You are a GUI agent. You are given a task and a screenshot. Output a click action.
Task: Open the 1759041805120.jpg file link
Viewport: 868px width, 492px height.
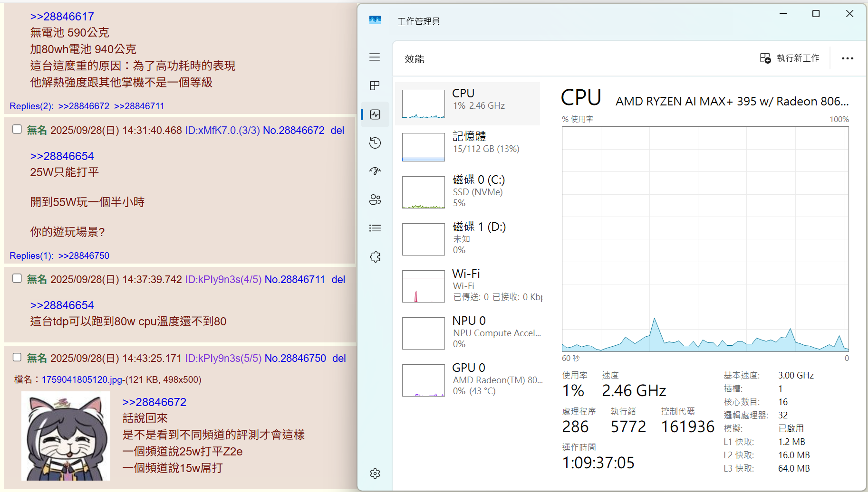(x=82, y=380)
